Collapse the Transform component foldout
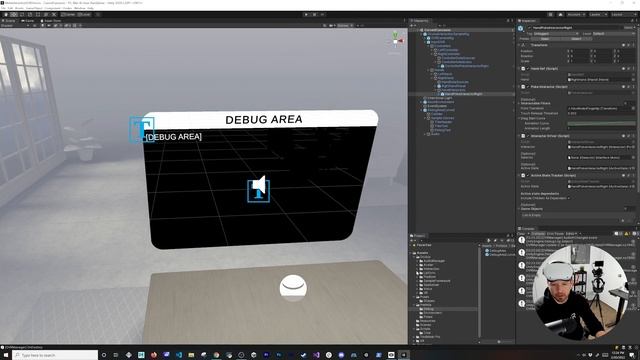 519,45
